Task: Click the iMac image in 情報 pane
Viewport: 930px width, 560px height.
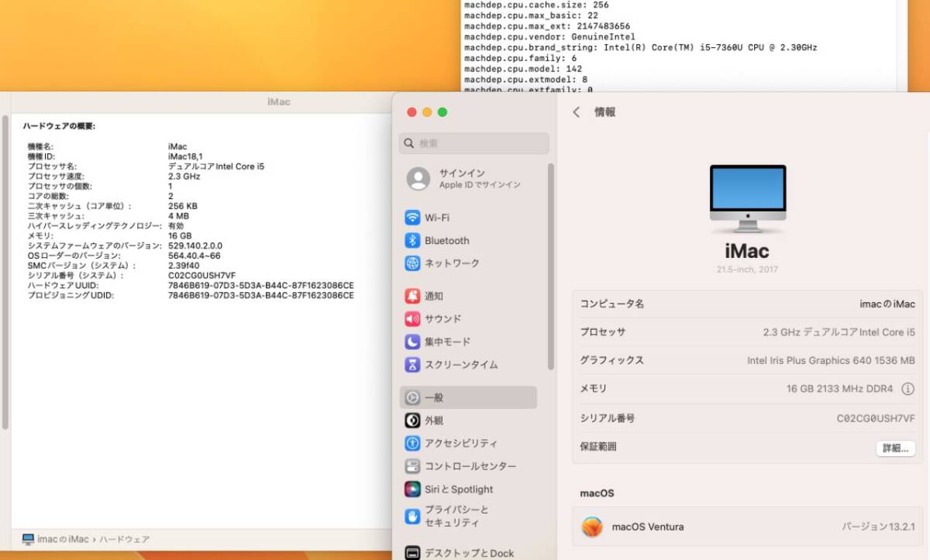Action: tap(748, 198)
